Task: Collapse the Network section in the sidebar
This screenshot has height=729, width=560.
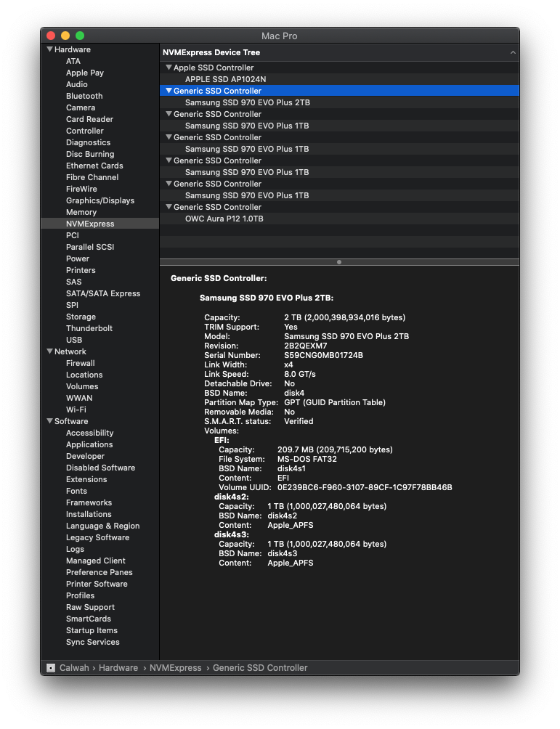Action: [x=50, y=351]
